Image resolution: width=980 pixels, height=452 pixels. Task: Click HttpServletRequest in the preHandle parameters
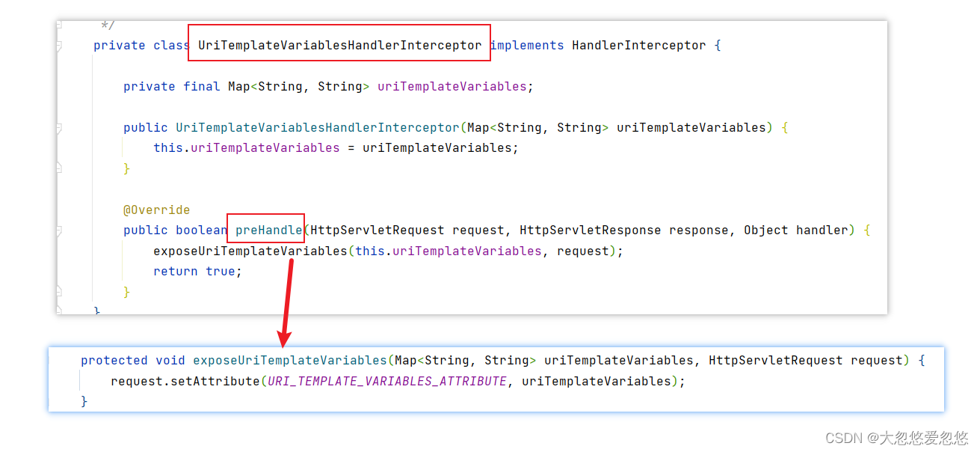377,230
